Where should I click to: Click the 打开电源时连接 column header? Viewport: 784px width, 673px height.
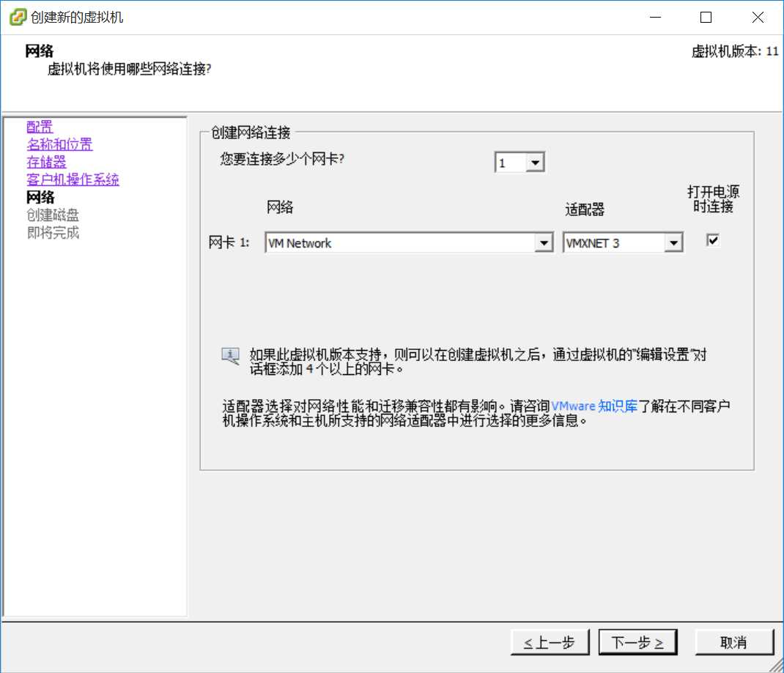(713, 199)
